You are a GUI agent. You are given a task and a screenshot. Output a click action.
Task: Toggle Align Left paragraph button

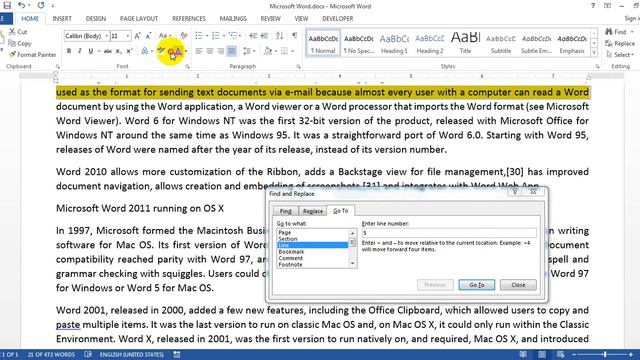pyautogui.click(x=199, y=51)
